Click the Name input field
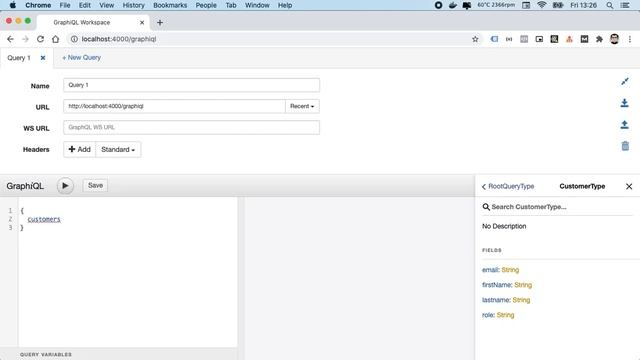Viewport: 640px width, 360px height. point(191,85)
